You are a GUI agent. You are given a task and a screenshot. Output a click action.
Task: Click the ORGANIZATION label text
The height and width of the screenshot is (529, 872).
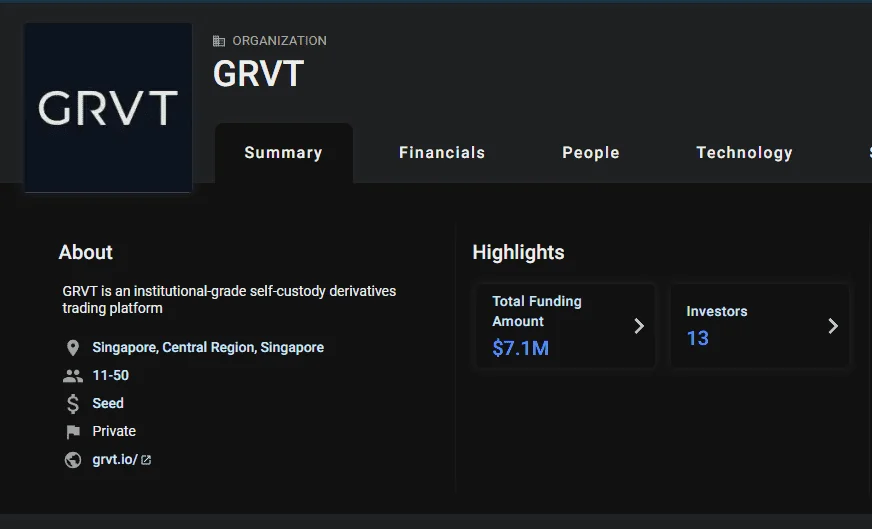[x=279, y=41]
